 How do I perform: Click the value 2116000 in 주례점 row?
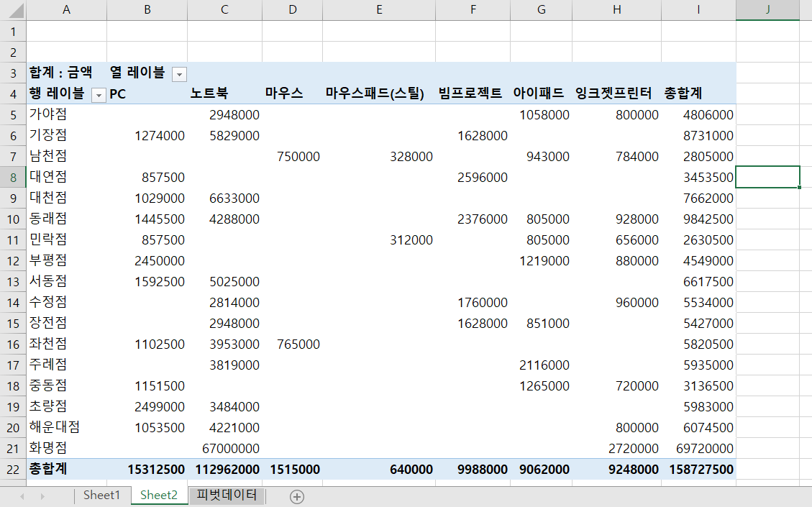click(x=541, y=365)
